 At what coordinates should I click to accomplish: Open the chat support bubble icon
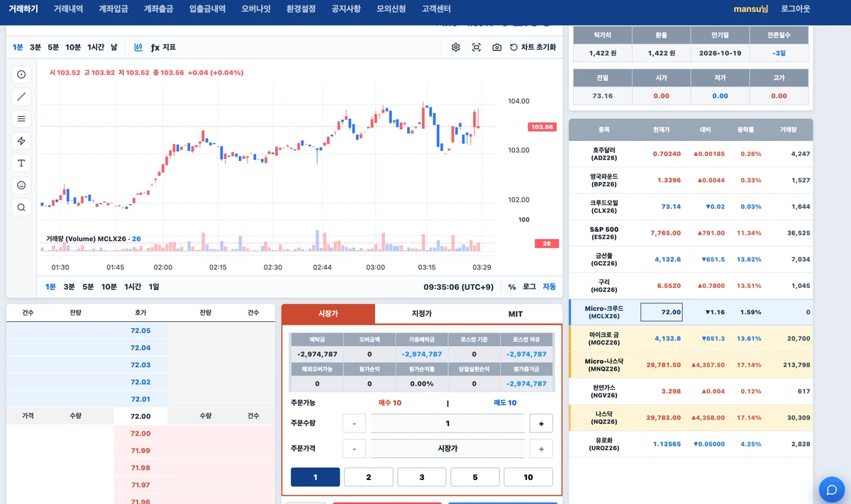click(831, 489)
